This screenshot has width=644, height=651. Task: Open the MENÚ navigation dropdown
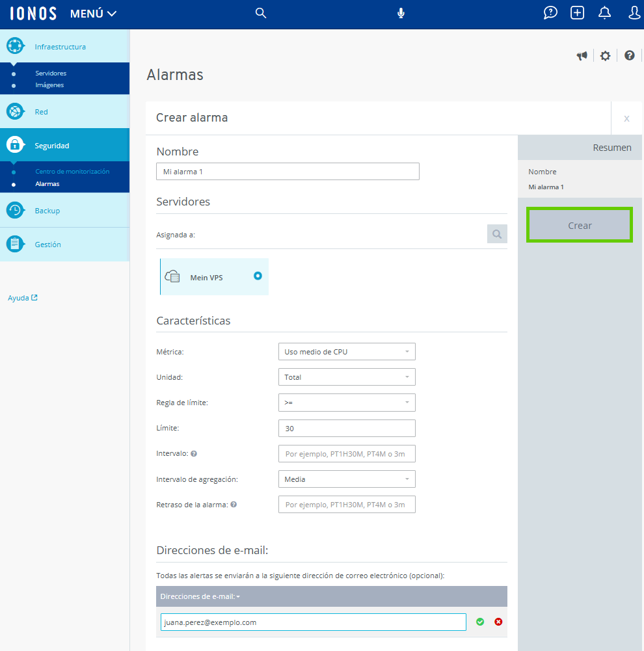(92, 13)
